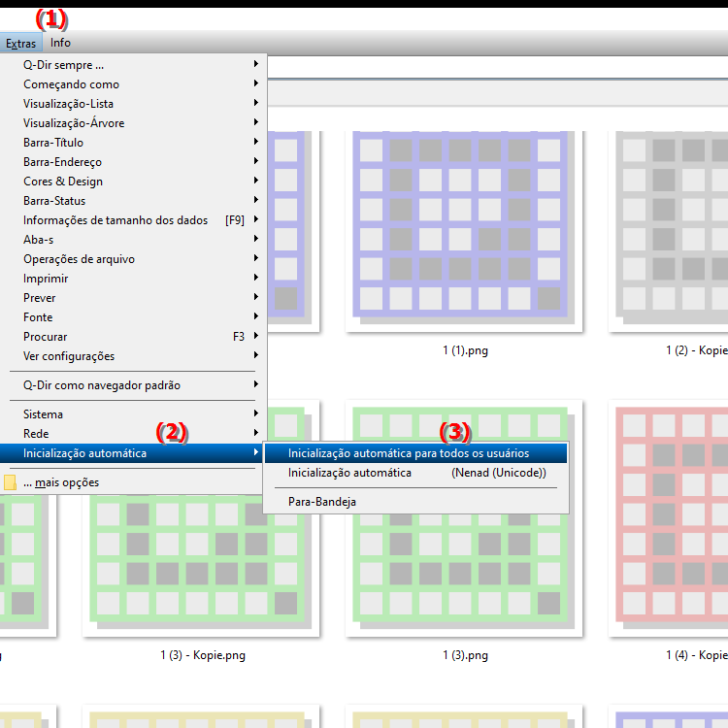Open 'Q-Dir como navegador padrão' submenu
This screenshot has height=728, width=728.
(x=133, y=385)
